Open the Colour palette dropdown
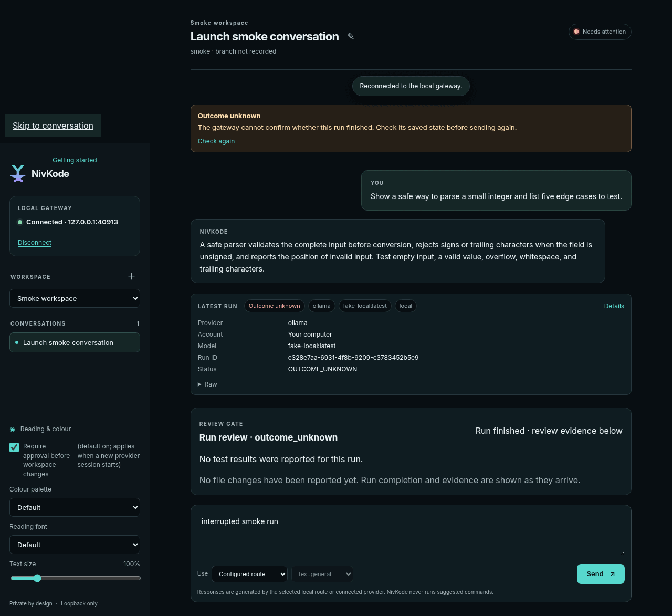 coord(75,507)
